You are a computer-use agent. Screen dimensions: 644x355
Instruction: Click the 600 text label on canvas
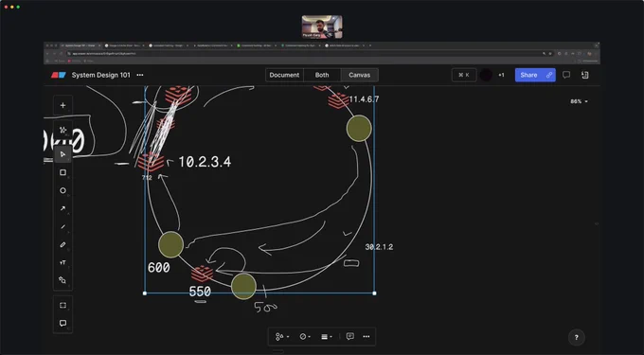[158, 268]
